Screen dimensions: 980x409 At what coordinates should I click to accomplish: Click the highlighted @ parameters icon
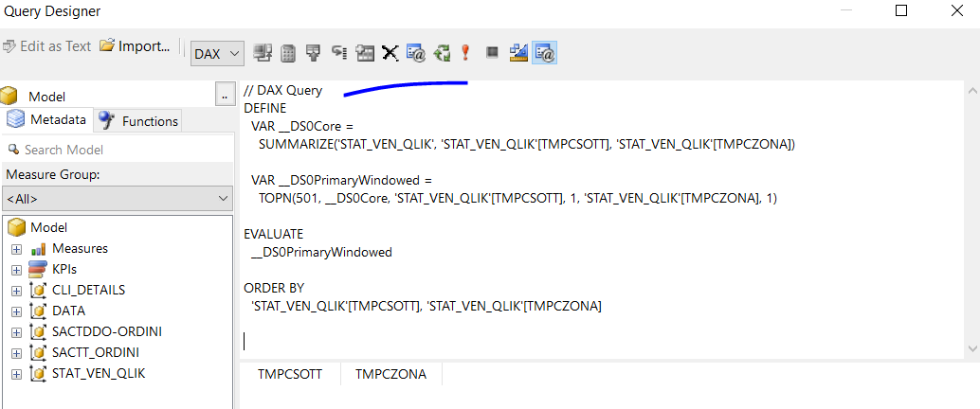pyautogui.click(x=544, y=53)
